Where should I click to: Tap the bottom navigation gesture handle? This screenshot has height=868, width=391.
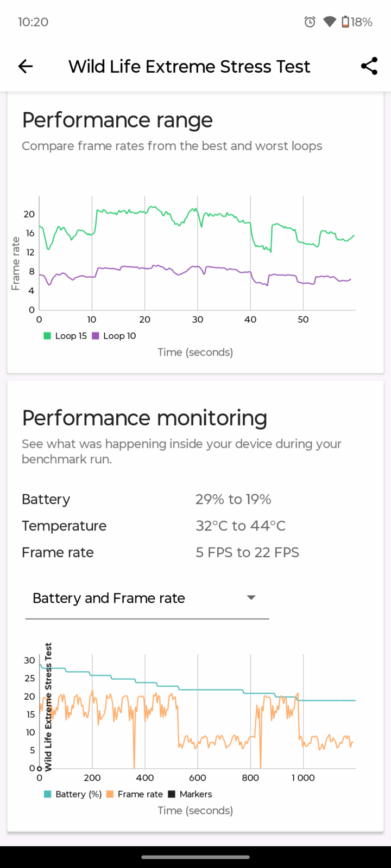tap(195, 857)
